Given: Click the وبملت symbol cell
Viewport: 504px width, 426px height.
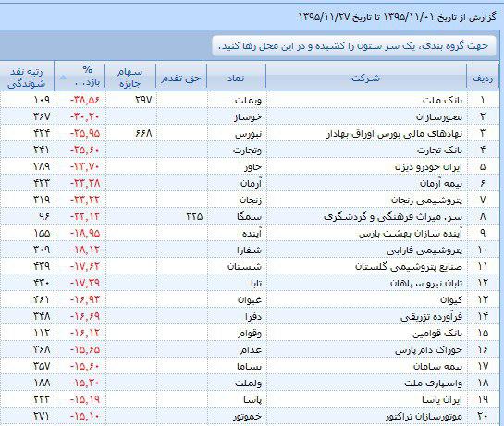Looking at the screenshot, I should pyautogui.click(x=238, y=100).
